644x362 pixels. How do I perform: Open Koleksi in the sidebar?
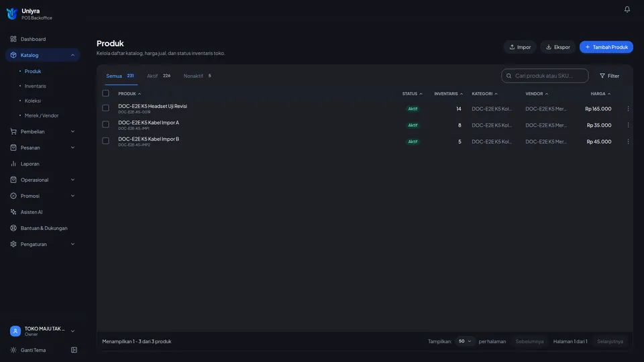click(x=32, y=101)
